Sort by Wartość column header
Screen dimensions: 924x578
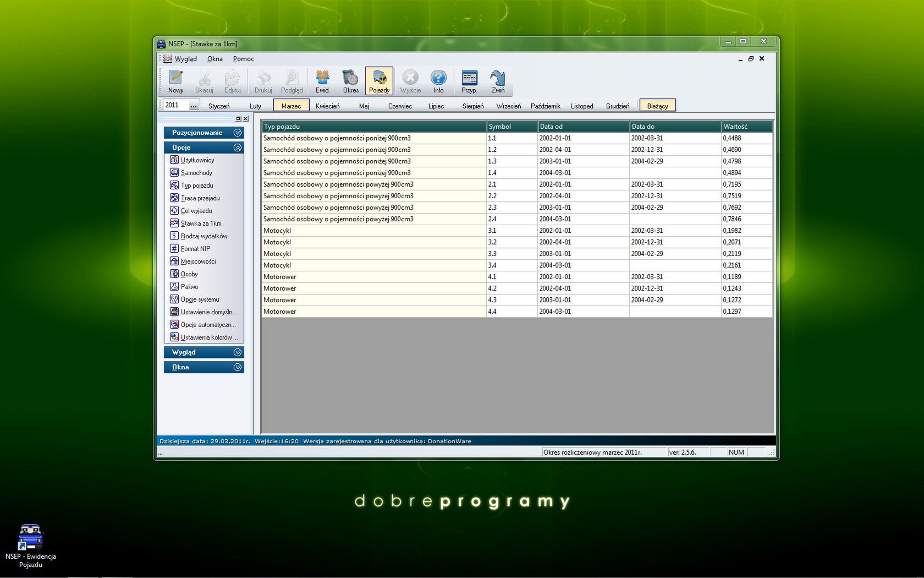[x=747, y=127]
